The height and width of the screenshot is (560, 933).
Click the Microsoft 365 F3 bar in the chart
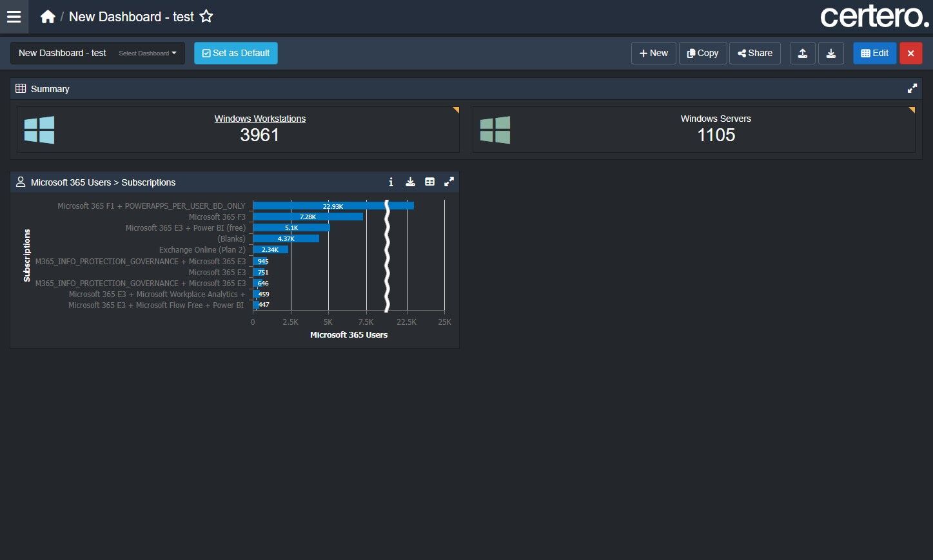308,217
